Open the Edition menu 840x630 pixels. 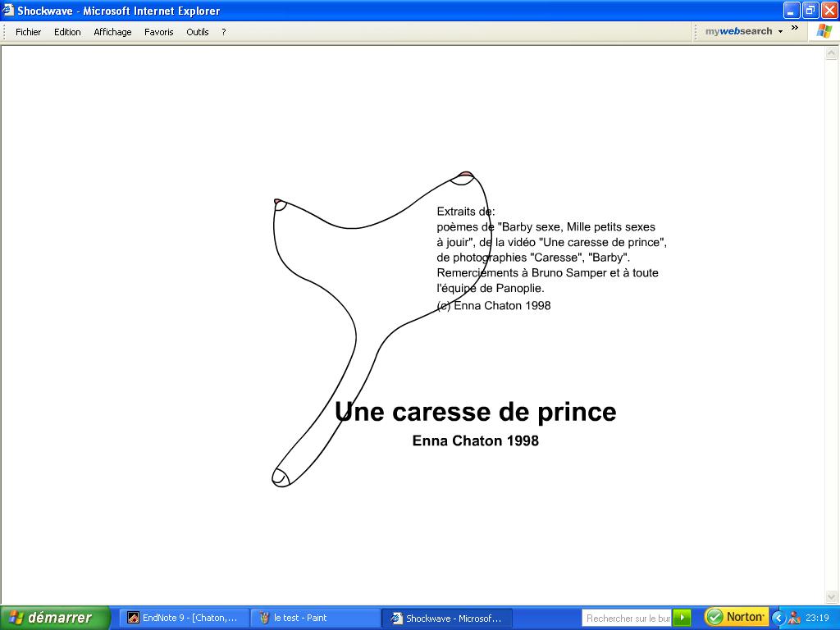(x=67, y=32)
